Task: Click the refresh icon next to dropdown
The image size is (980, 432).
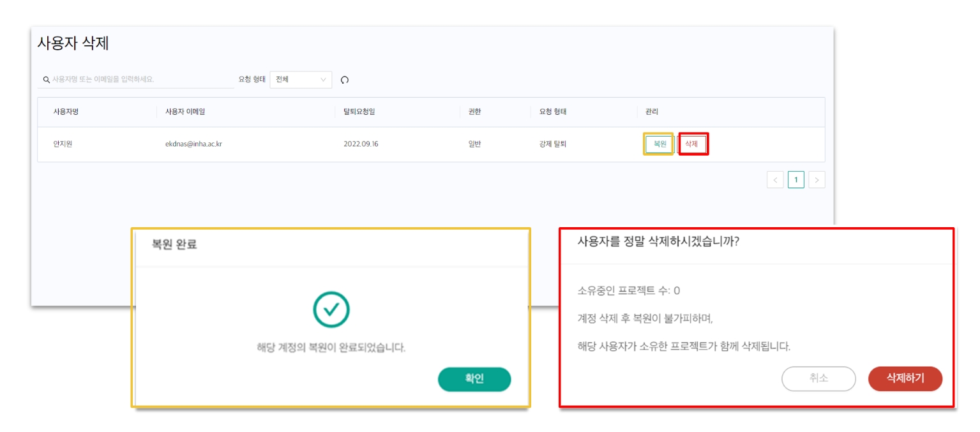Action: pyautogui.click(x=345, y=80)
